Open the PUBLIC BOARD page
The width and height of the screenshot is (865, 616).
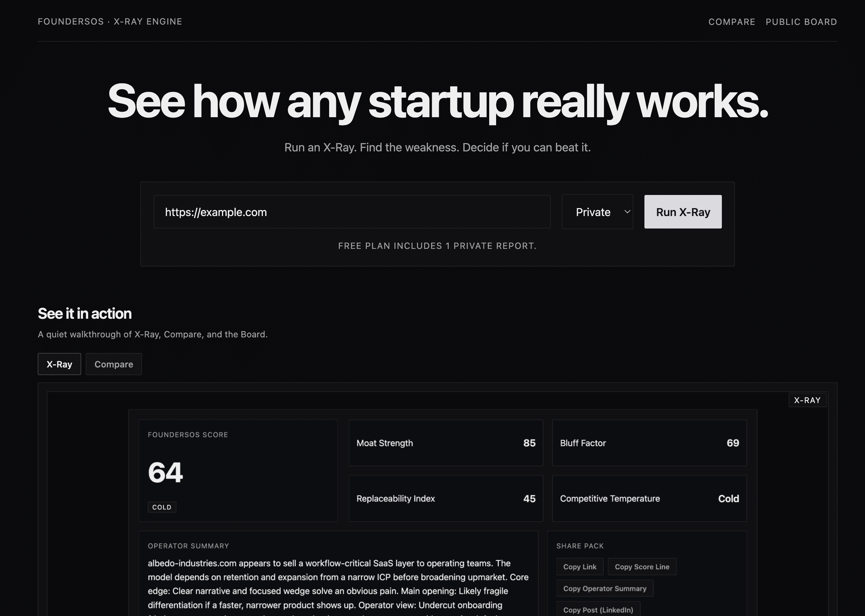click(801, 22)
